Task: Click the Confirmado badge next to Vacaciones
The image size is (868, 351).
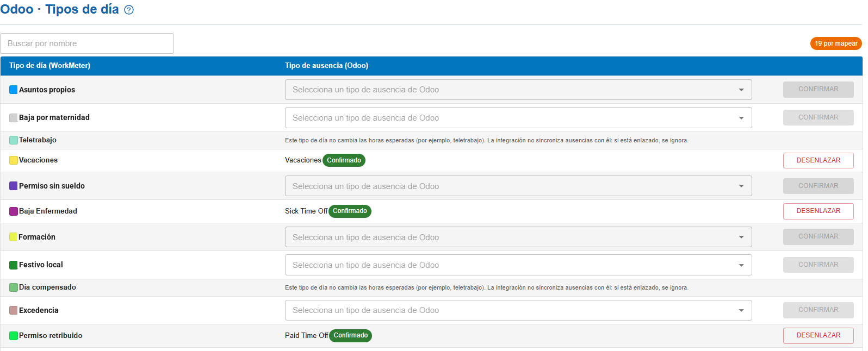Action: click(344, 160)
